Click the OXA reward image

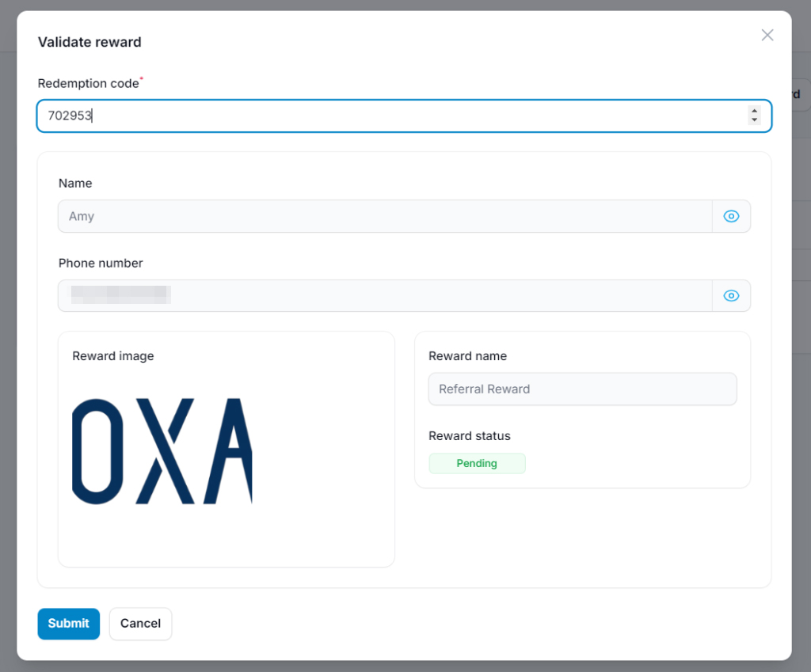[x=162, y=451]
